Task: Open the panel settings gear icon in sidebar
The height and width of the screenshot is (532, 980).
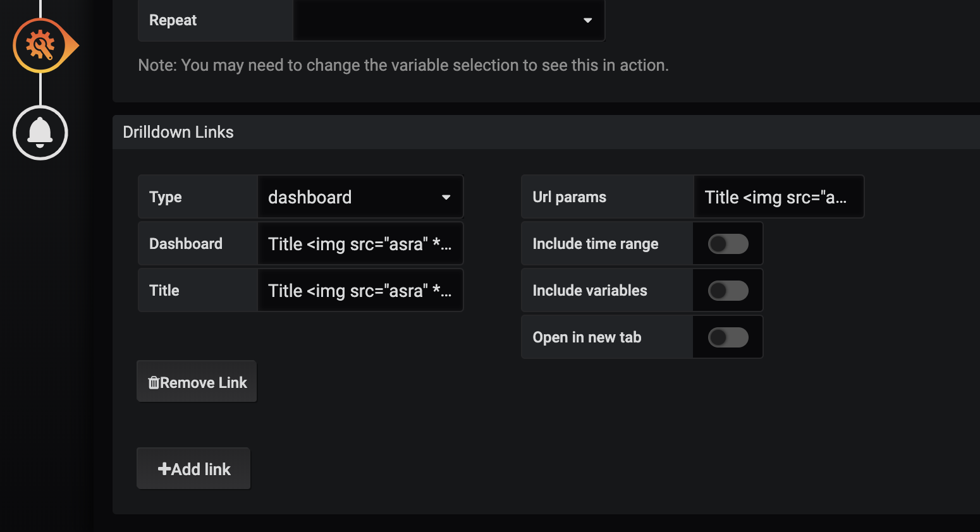Action: pos(40,45)
